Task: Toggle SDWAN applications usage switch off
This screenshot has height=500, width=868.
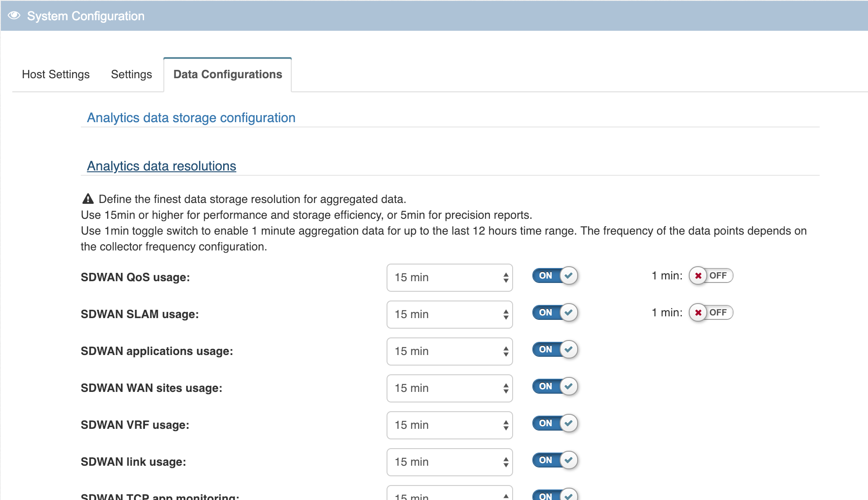Action: tap(555, 349)
